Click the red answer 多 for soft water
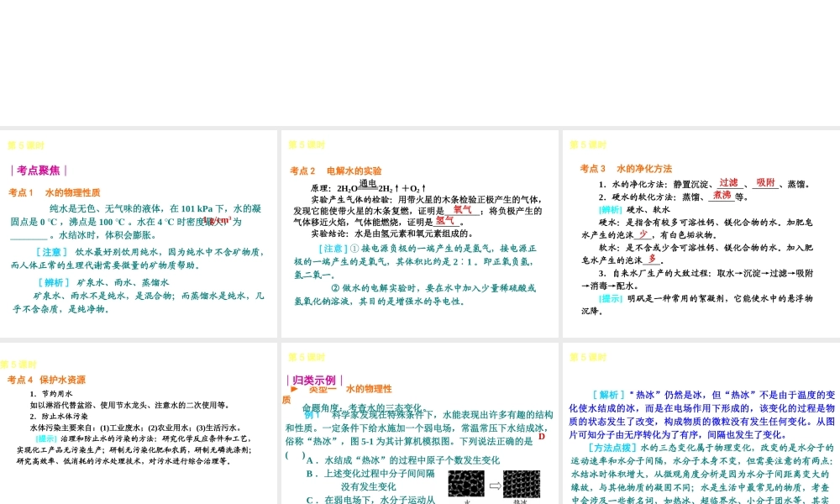The image size is (840, 504). [652, 259]
